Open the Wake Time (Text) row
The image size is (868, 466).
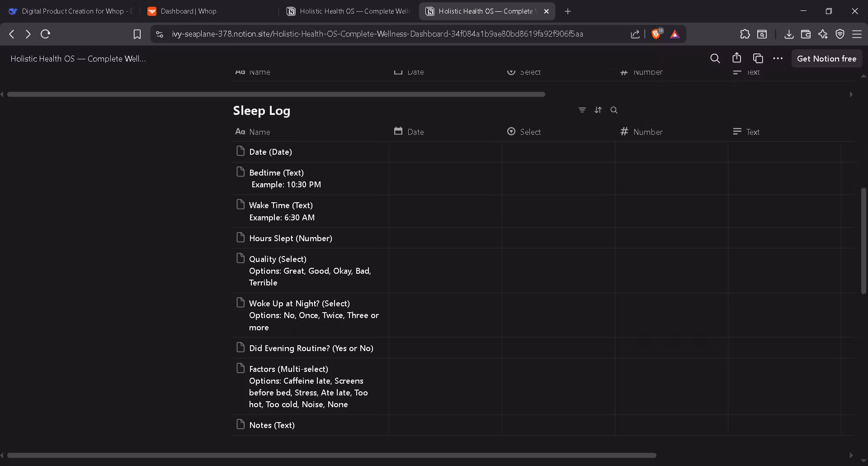[x=310, y=211]
